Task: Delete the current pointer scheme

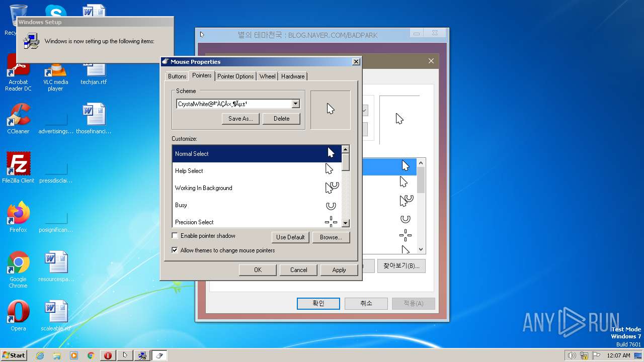Action: point(281,119)
